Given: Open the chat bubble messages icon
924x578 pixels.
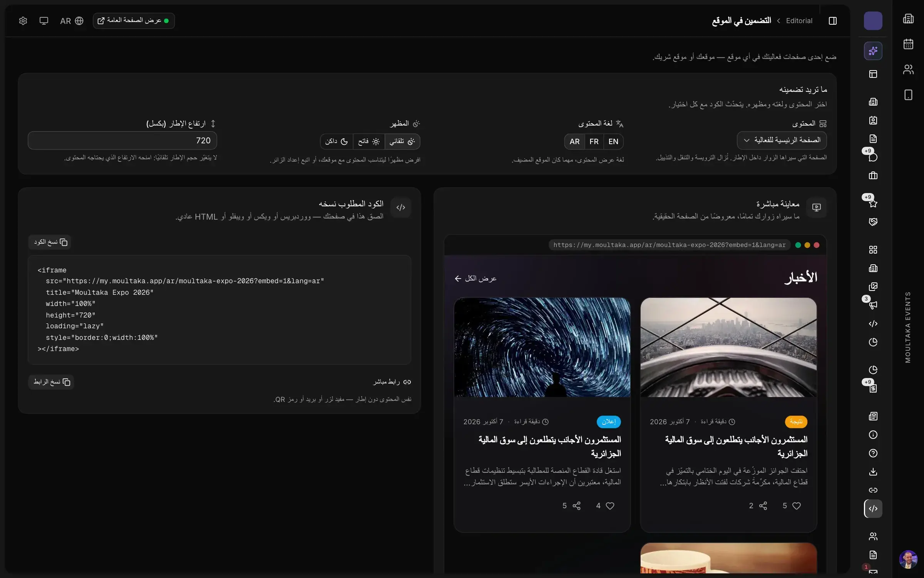Looking at the screenshot, I should [x=873, y=157].
